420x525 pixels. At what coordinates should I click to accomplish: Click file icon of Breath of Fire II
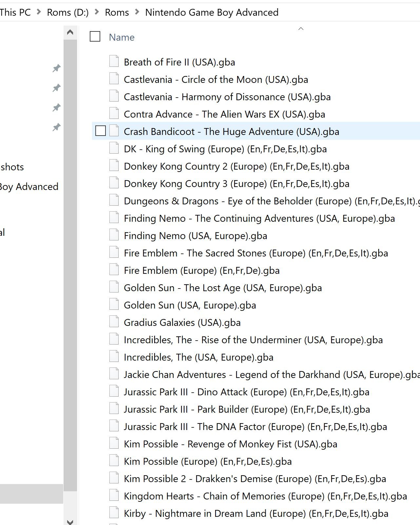coord(114,61)
